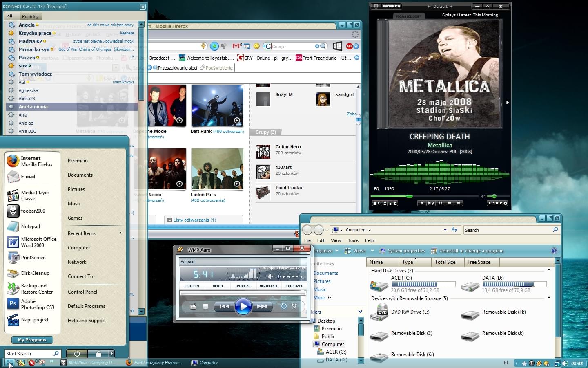
Task: Play a random track in foobar2000
Action: [431, 203]
